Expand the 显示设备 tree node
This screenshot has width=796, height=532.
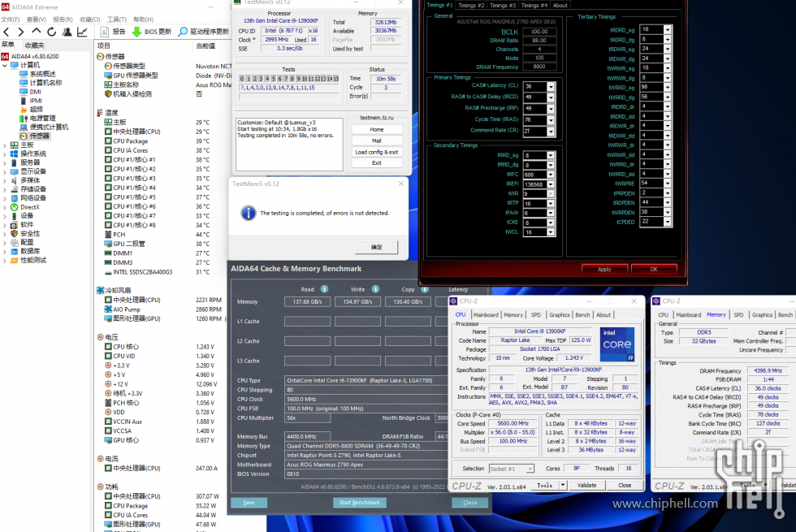[x=5, y=171]
